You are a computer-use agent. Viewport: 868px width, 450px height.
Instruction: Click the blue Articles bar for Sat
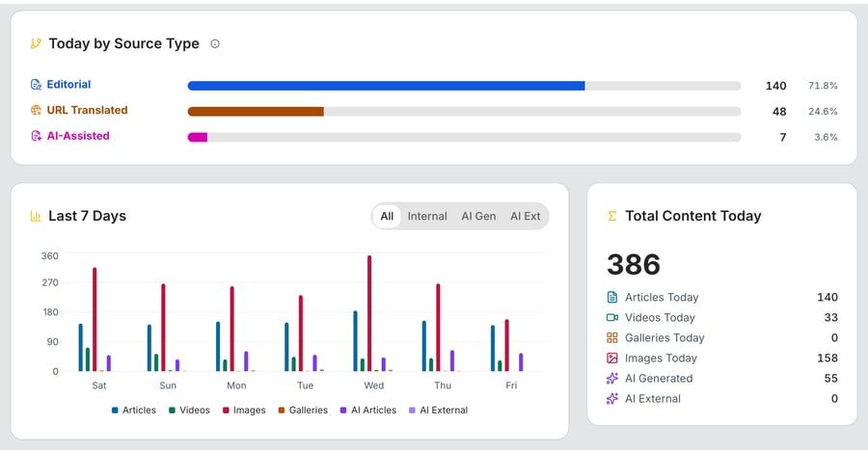tap(81, 348)
